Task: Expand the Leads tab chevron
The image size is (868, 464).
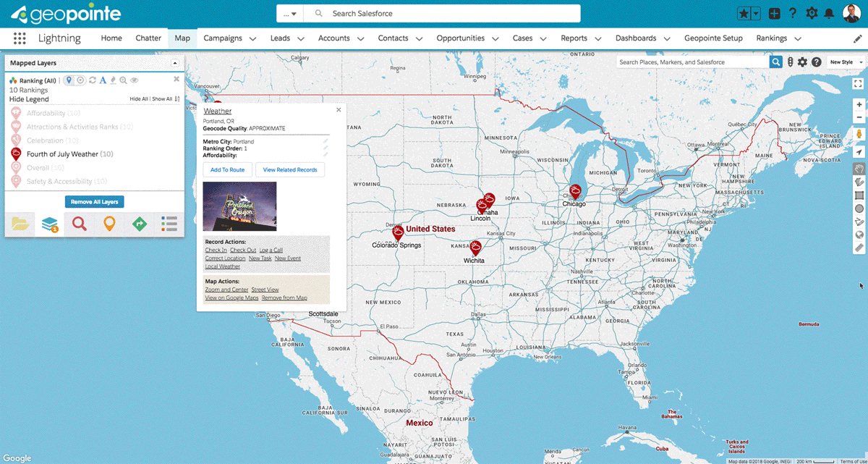Action: (x=301, y=38)
